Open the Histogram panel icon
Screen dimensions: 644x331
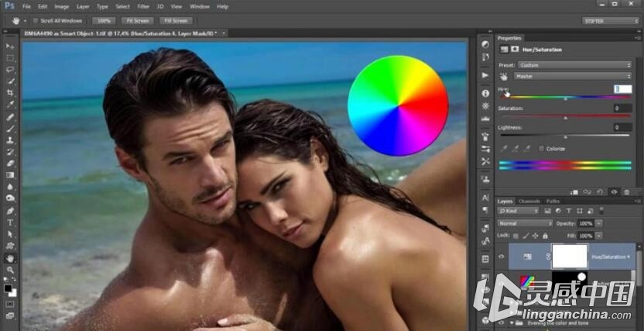coord(485,119)
